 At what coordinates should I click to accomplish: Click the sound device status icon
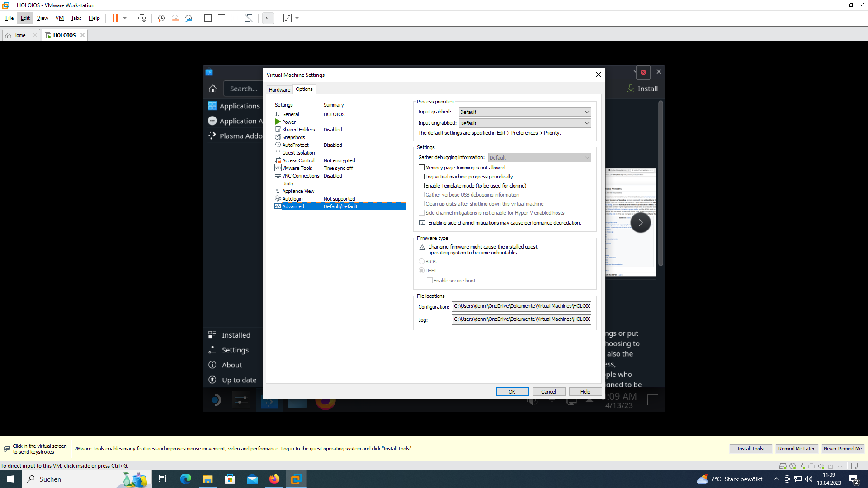pos(821,465)
